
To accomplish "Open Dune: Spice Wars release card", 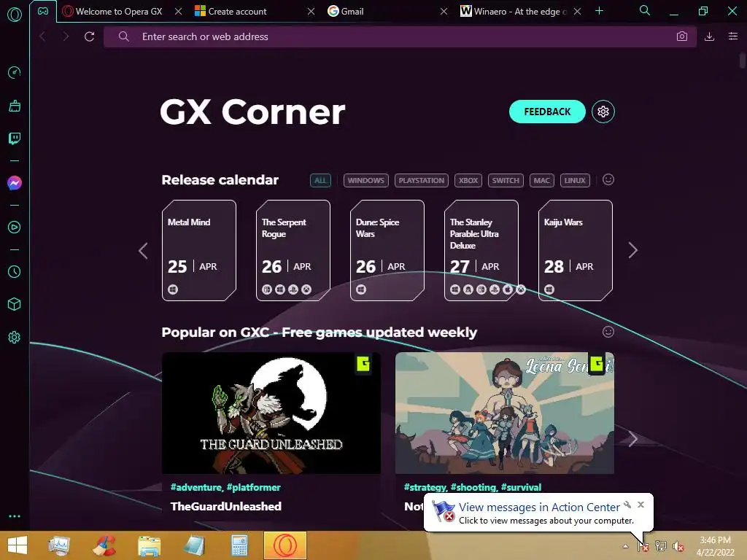I will click(x=387, y=251).
